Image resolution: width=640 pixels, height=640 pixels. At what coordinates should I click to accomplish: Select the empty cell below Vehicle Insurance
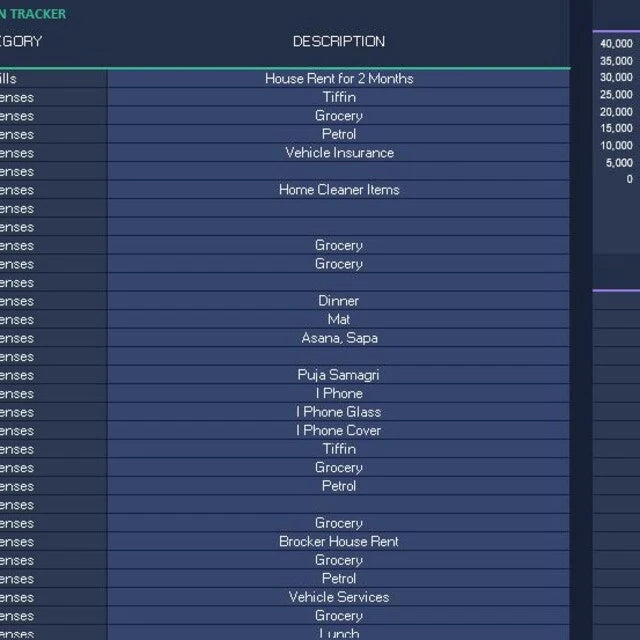[x=339, y=171]
